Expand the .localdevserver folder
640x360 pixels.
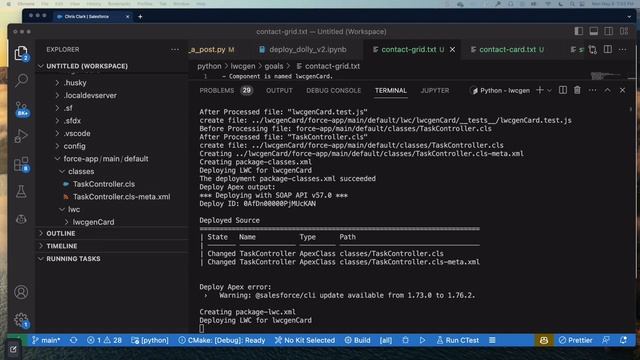pyautogui.click(x=90, y=95)
